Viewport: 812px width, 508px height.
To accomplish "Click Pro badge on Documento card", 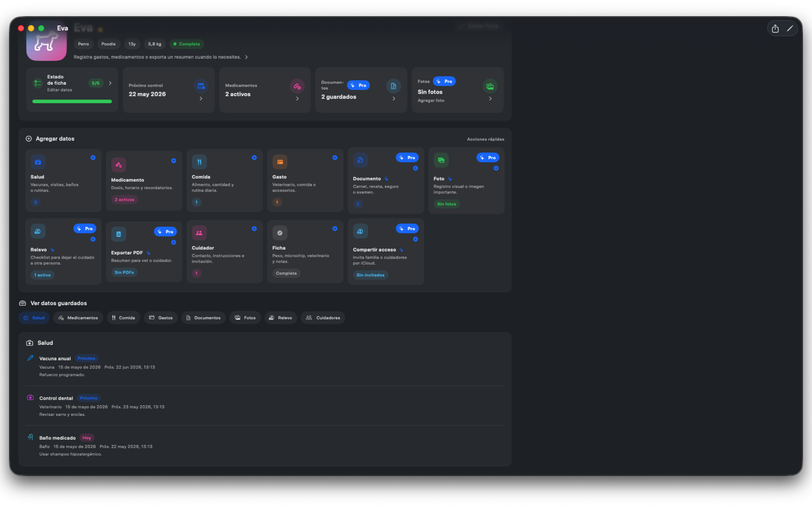I will (x=407, y=157).
